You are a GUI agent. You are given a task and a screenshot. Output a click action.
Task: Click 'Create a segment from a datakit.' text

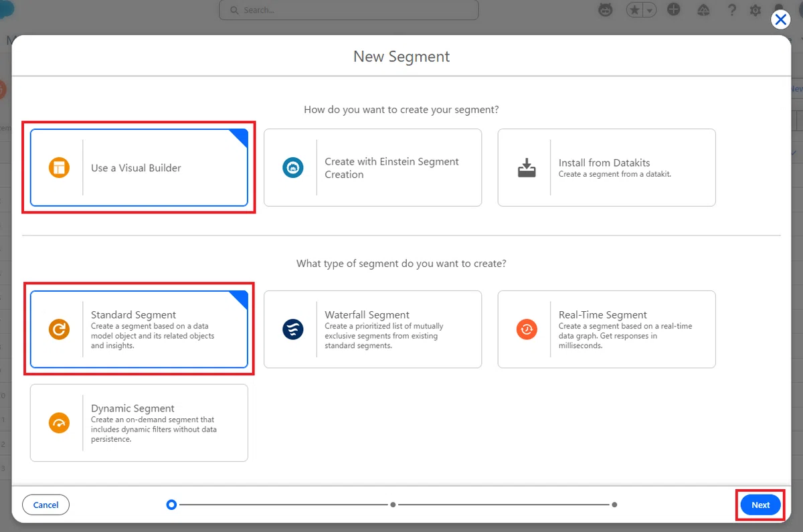(615, 174)
